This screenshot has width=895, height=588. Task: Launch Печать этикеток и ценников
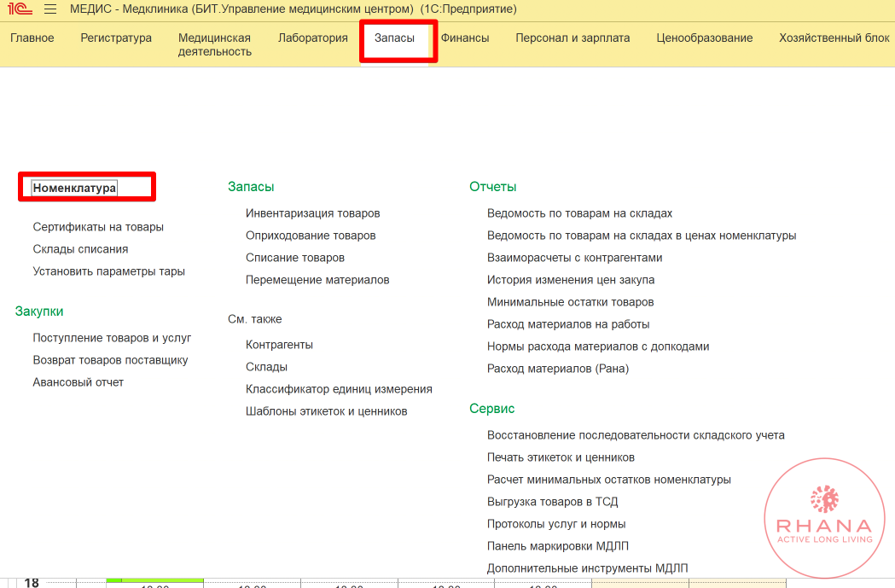tap(561, 457)
